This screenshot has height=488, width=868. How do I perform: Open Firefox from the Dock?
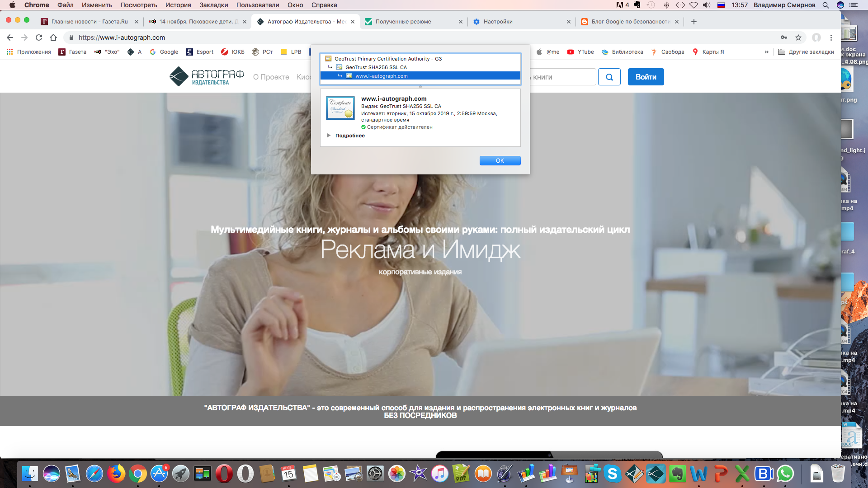pos(116,474)
